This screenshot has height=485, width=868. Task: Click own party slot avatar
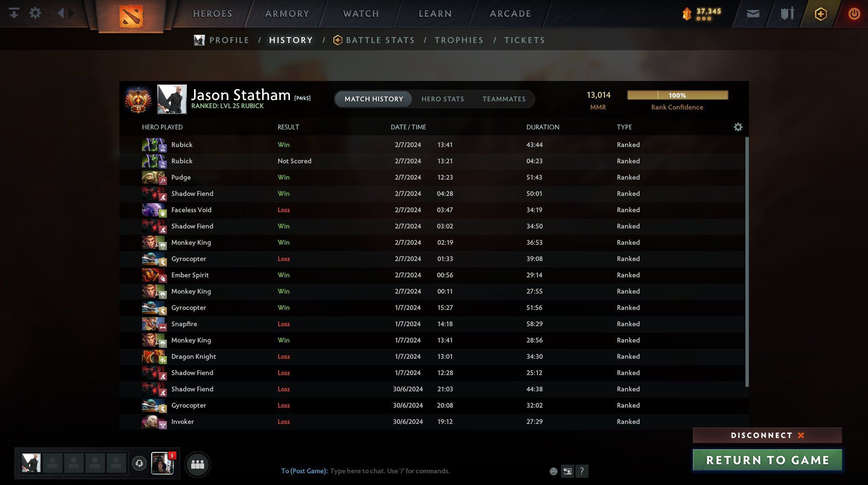pos(31,463)
